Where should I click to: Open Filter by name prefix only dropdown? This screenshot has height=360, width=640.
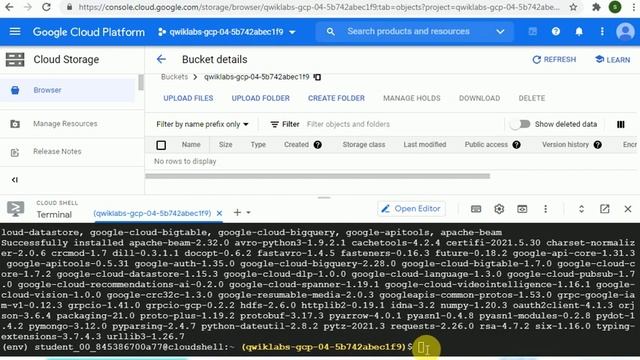(x=202, y=124)
